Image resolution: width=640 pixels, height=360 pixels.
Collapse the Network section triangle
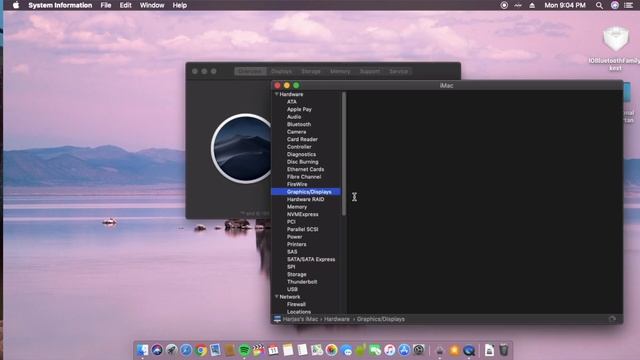click(x=276, y=297)
